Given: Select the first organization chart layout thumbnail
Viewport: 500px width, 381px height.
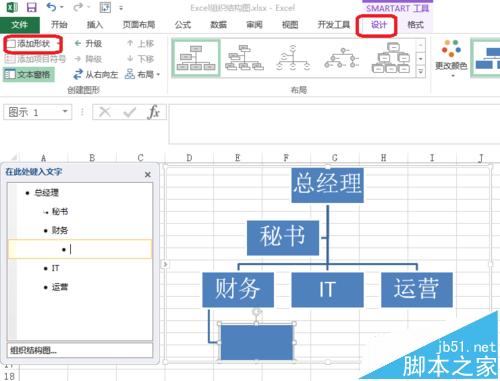Looking at the screenshot, I should (x=196, y=58).
